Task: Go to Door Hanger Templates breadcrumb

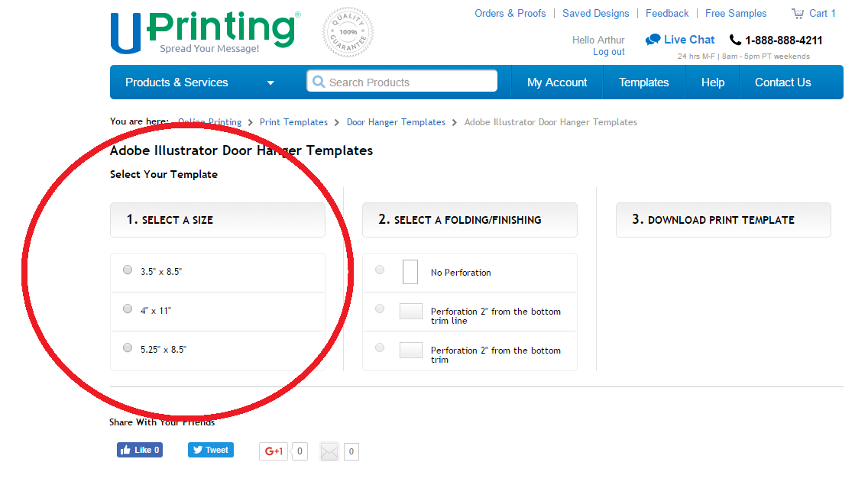Action: point(396,121)
